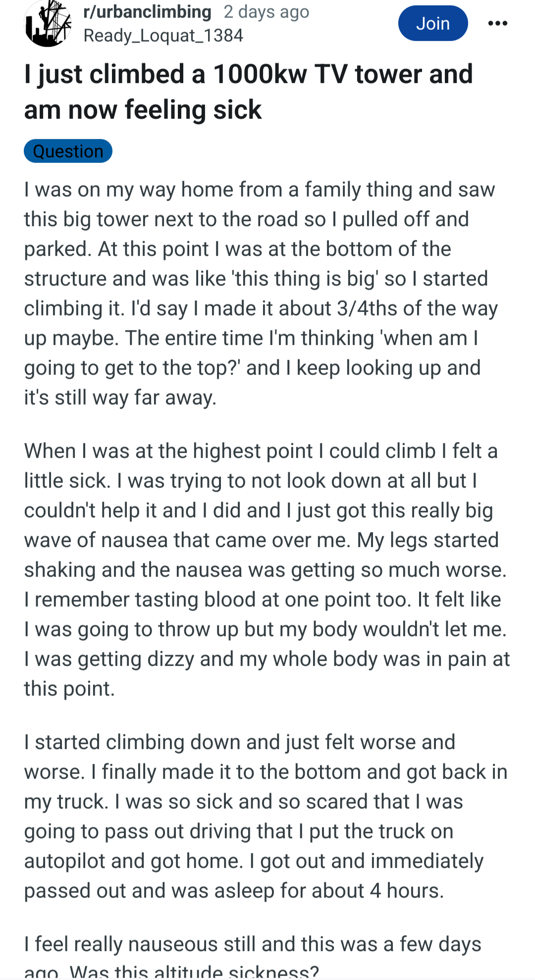Tap 'feeling sick' in the post title
The width and height of the screenshot is (535, 980).
[x=193, y=109]
